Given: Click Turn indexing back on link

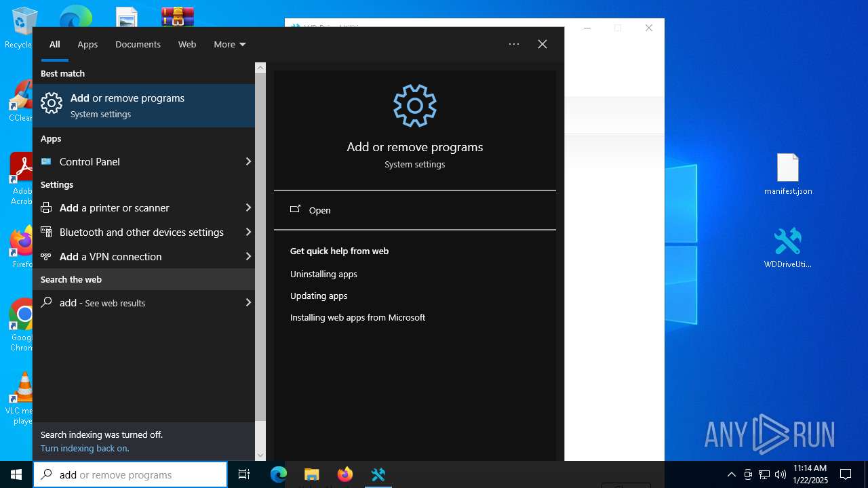Looking at the screenshot, I should tap(85, 448).
